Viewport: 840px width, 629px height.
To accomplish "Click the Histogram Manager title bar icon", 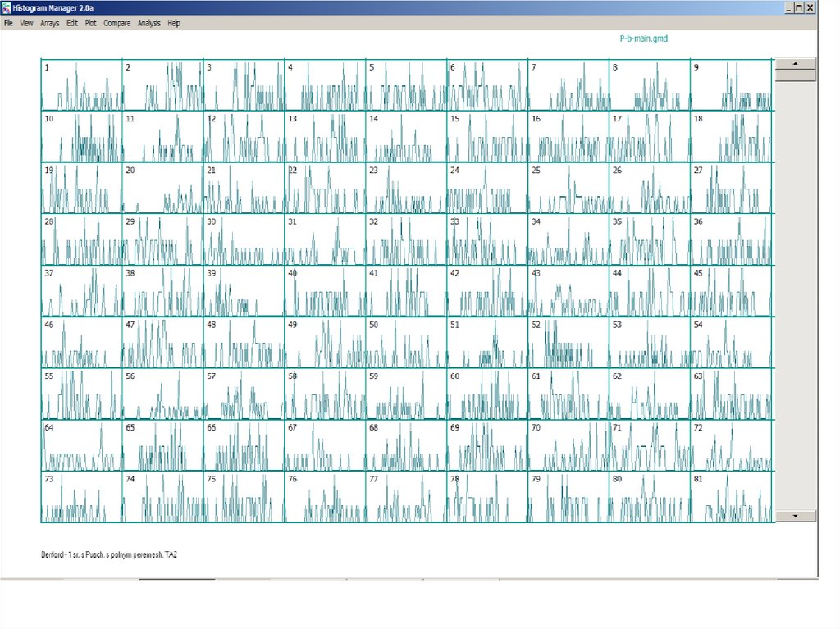I will [6, 7].
